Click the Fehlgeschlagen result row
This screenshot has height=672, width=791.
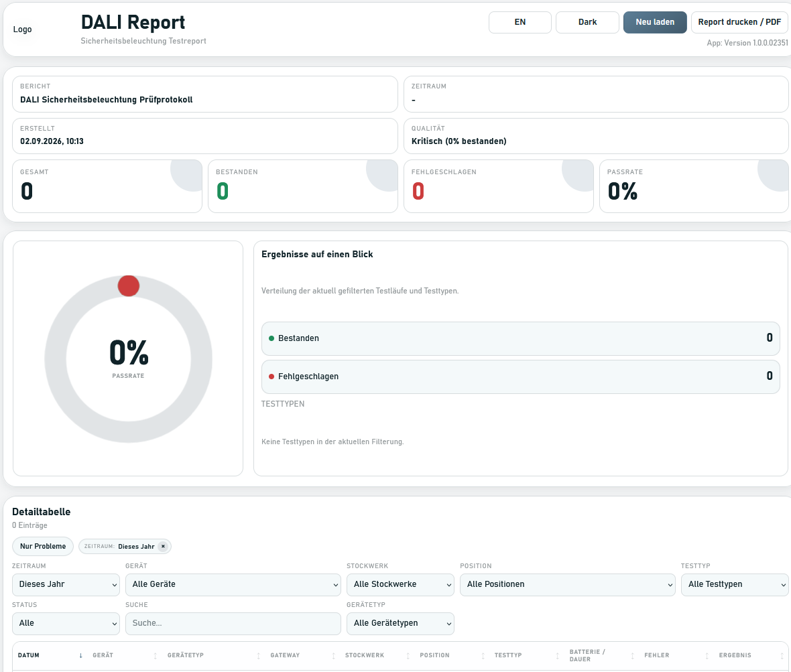(x=521, y=377)
